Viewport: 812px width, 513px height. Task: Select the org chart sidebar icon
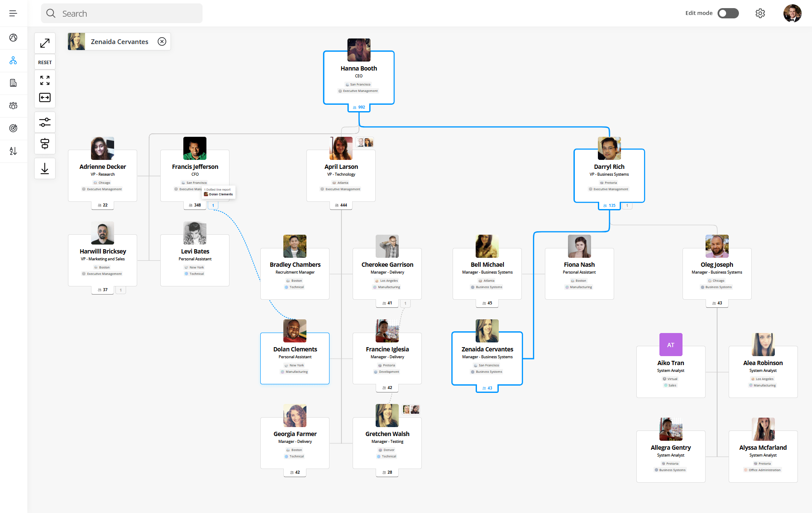(x=13, y=61)
